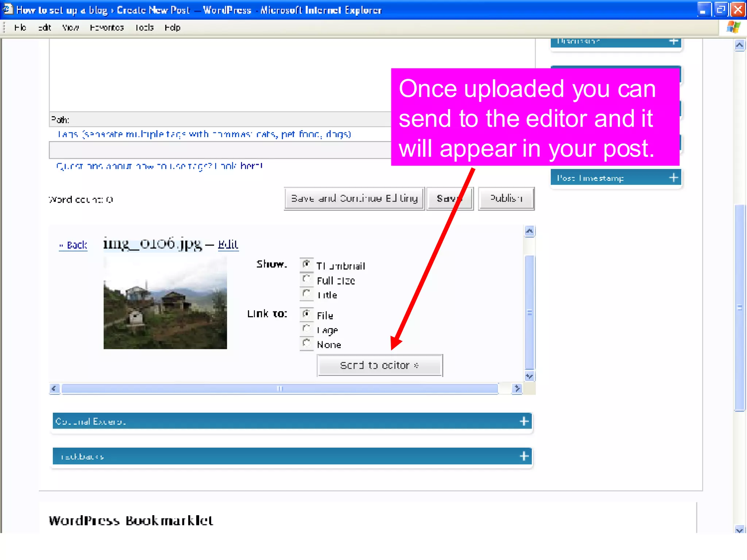Click the Publish button
Screen dimensions: 747x560
506,199
